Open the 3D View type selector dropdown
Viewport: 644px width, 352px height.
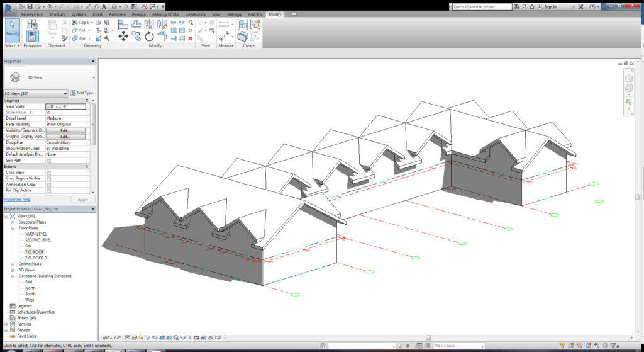coord(35,93)
